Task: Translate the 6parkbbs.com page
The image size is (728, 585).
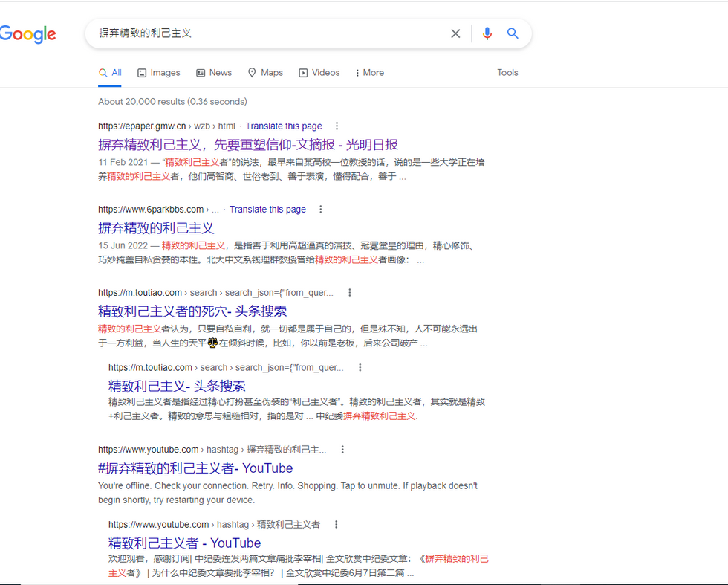Action: [267, 209]
